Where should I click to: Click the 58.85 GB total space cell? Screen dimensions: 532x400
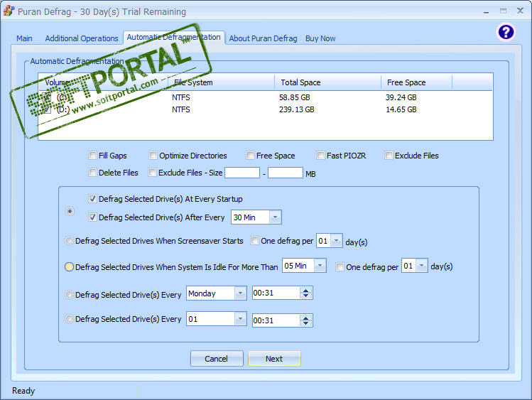tap(294, 97)
